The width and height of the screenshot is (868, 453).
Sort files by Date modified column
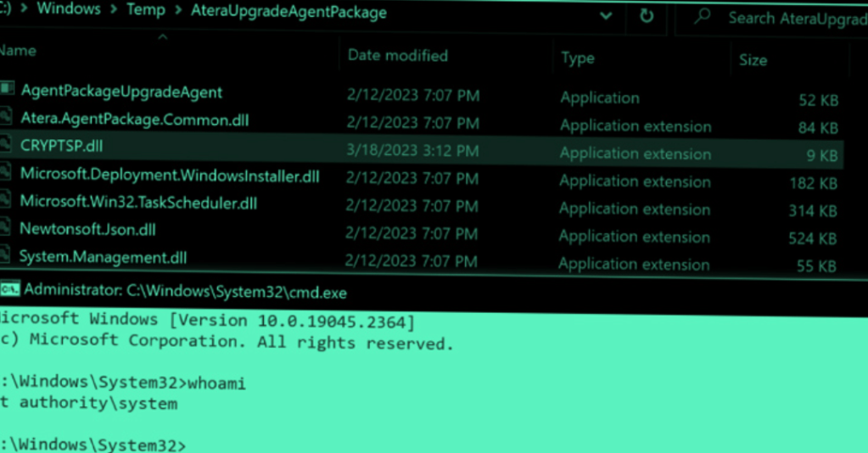coord(397,56)
